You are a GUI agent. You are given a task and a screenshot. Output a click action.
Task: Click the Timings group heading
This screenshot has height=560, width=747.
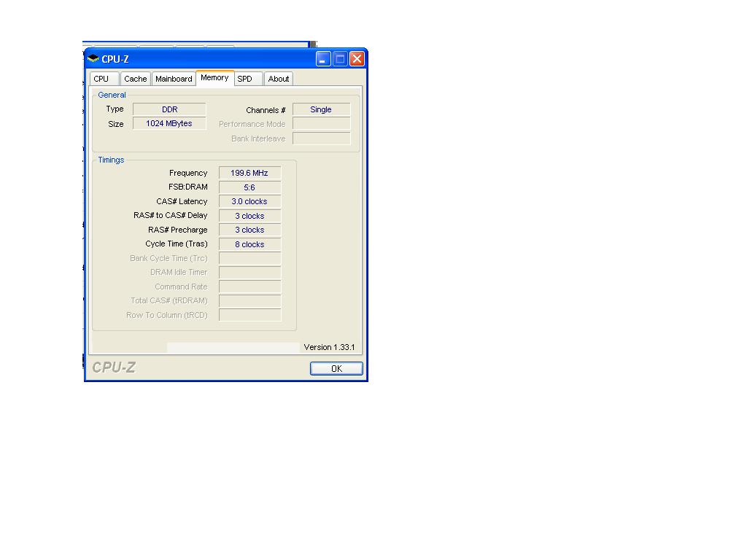[x=111, y=160]
